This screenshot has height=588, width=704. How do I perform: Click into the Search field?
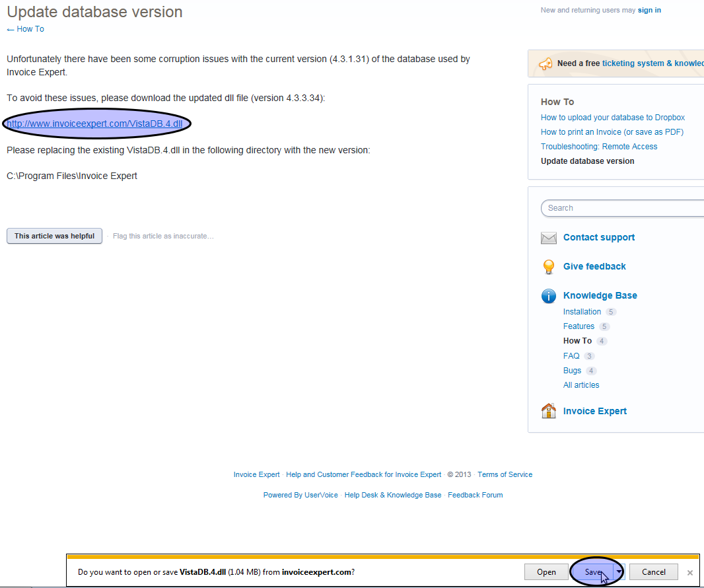(x=622, y=208)
